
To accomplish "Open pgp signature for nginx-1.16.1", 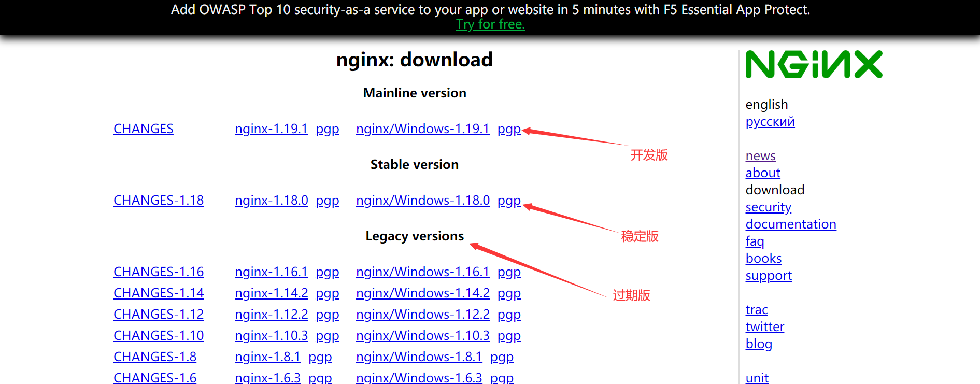I will 328,273.
